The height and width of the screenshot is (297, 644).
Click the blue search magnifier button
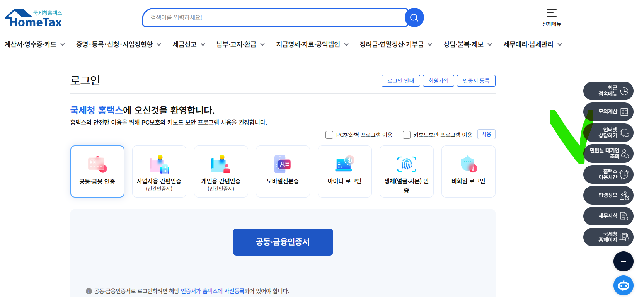[x=414, y=17]
